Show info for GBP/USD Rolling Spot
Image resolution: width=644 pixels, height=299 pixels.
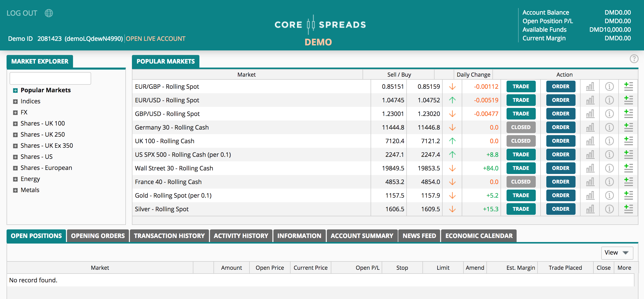pos(609,114)
